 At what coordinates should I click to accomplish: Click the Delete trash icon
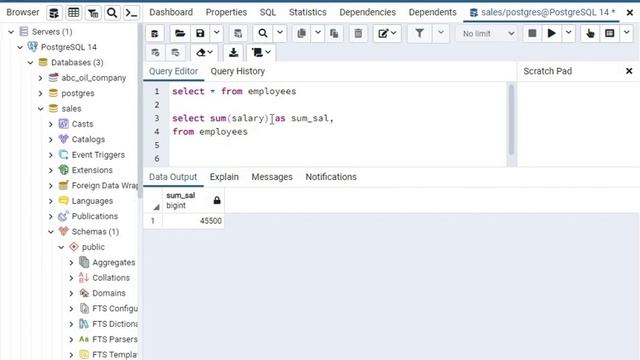358,33
